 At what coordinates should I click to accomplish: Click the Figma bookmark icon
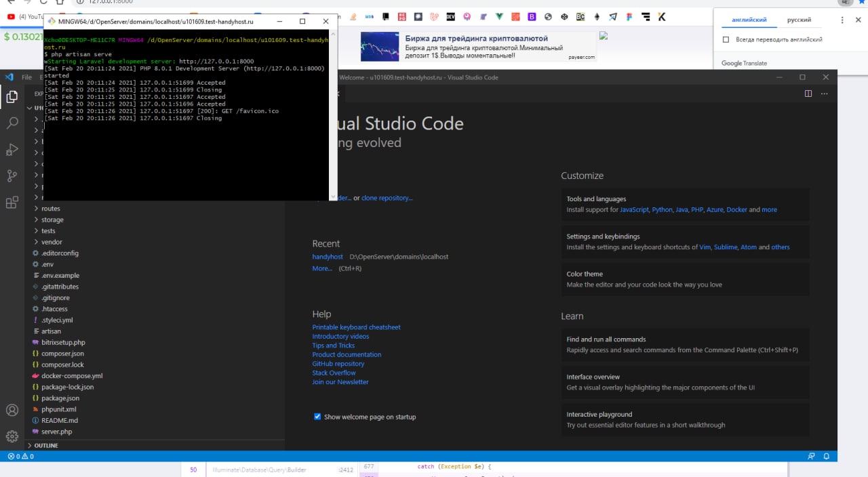coord(629,16)
